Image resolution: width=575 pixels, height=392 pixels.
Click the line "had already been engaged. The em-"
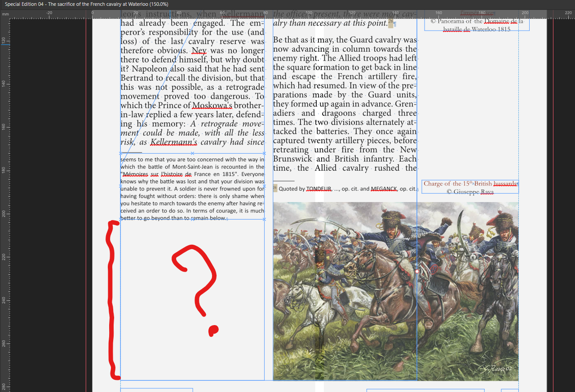[x=192, y=23]
